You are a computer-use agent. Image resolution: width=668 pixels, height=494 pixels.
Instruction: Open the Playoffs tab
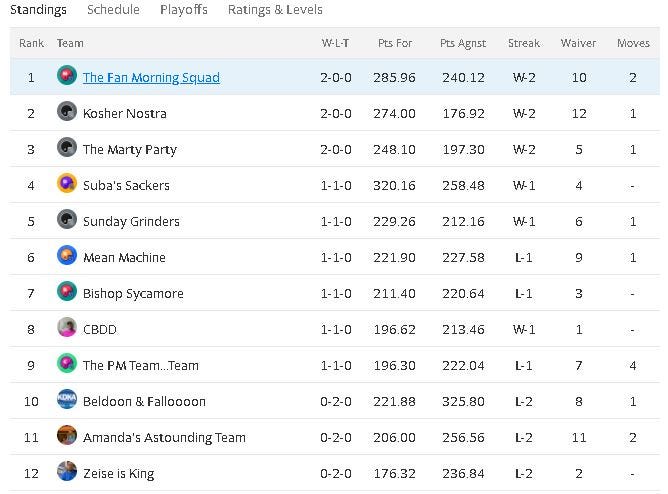tap(184, 10)
